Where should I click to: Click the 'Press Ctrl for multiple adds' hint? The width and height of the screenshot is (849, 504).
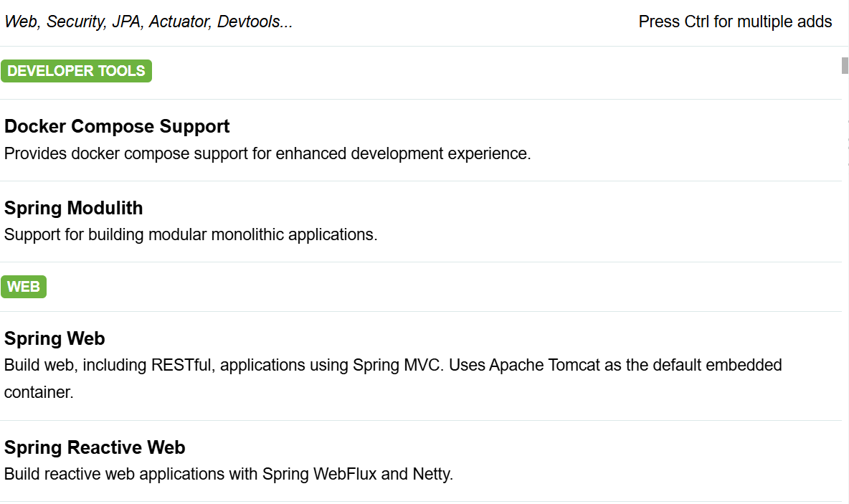735,22
